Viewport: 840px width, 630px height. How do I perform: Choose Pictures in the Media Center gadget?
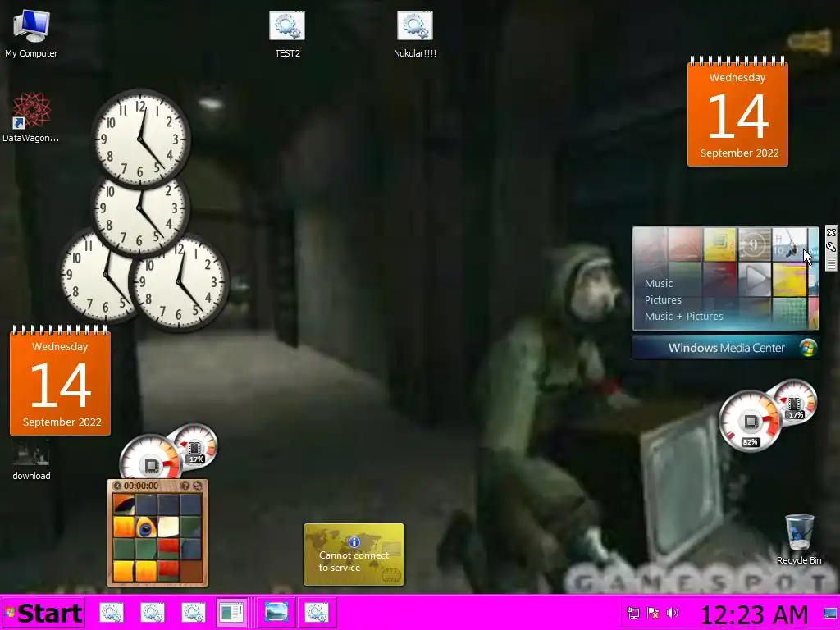(663, 300)
